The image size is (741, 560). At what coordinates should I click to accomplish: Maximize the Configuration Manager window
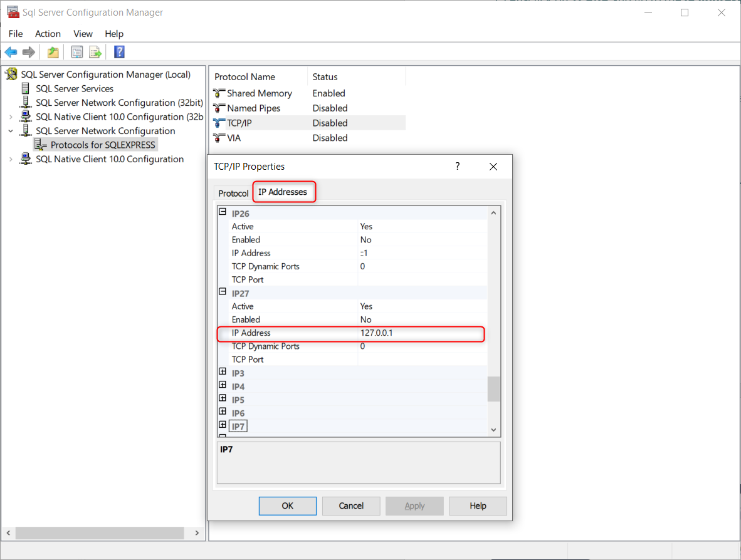[x=685, y=13]
